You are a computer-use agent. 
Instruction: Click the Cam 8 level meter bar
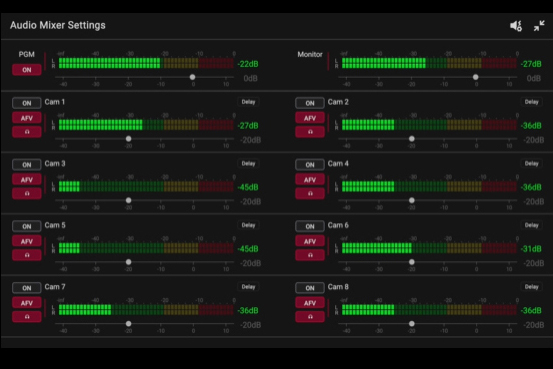(429, 310)
